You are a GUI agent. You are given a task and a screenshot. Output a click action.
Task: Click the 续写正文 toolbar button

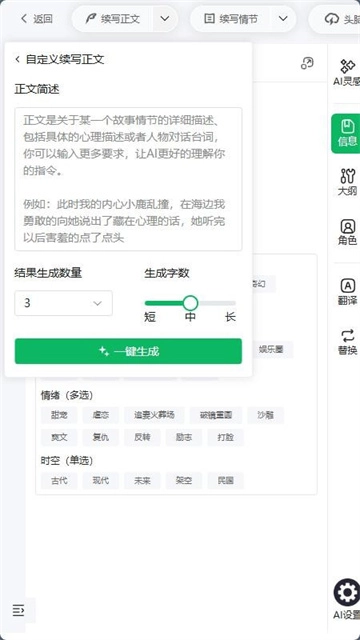(x=113, y=19)
